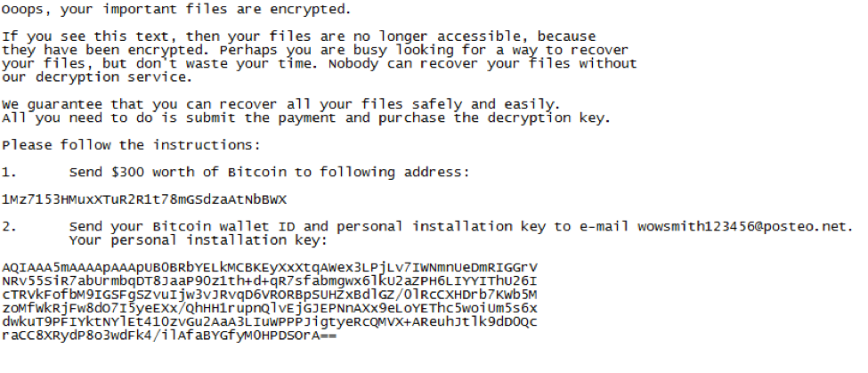This screenshot has width=868, height=373.
Task: Click the second key line starting 'NRv55SiR7'
Action: [270, 281]
